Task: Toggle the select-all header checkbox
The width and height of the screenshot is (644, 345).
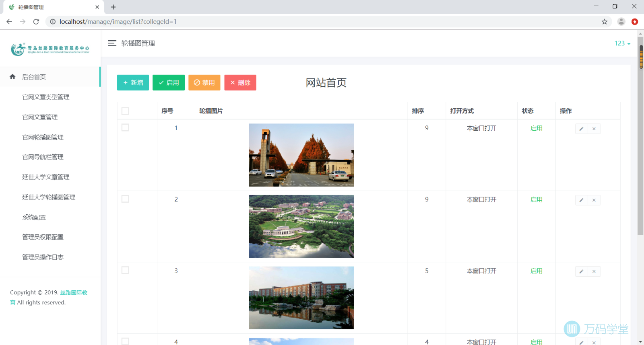Action: (125, 111)
